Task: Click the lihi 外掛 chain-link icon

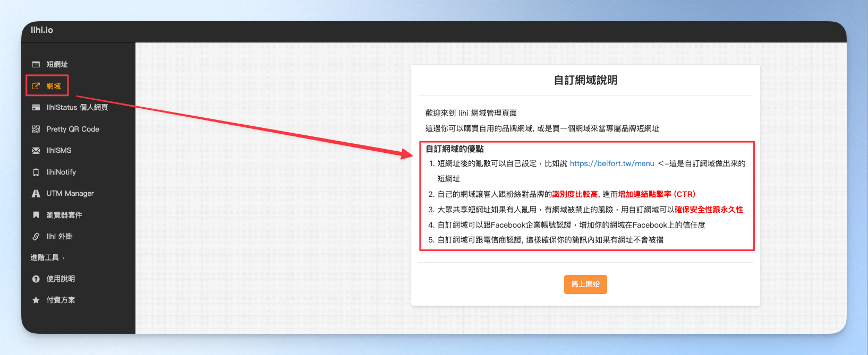Action: [36, 236]
